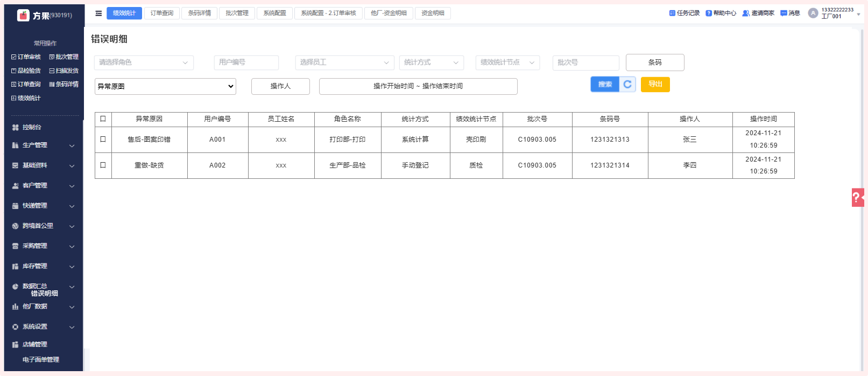The image size is (868, 376).
Task: Click the 条码 button
Action: point(654,62)
